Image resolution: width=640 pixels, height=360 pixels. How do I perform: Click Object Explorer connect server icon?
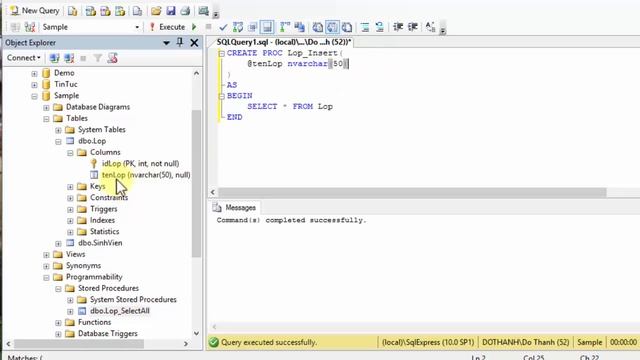pos(54,58)
